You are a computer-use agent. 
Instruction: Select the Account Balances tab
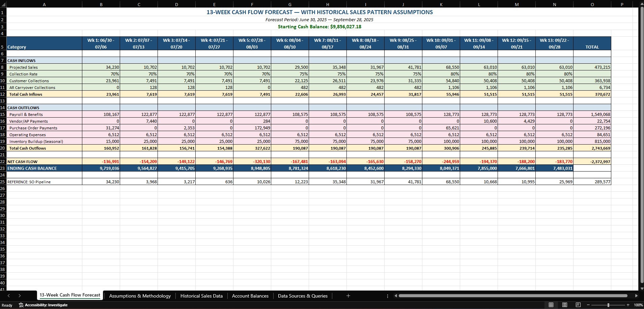[x=250, y=296]
